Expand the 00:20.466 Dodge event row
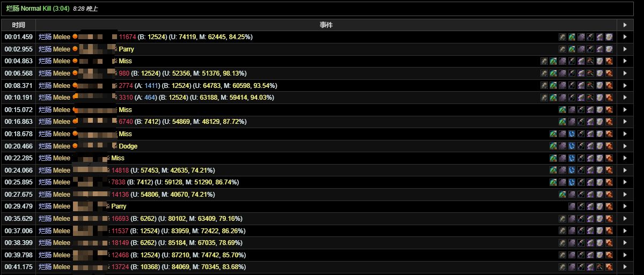Viewport: 644px width, 275px height. pos(625,146)
